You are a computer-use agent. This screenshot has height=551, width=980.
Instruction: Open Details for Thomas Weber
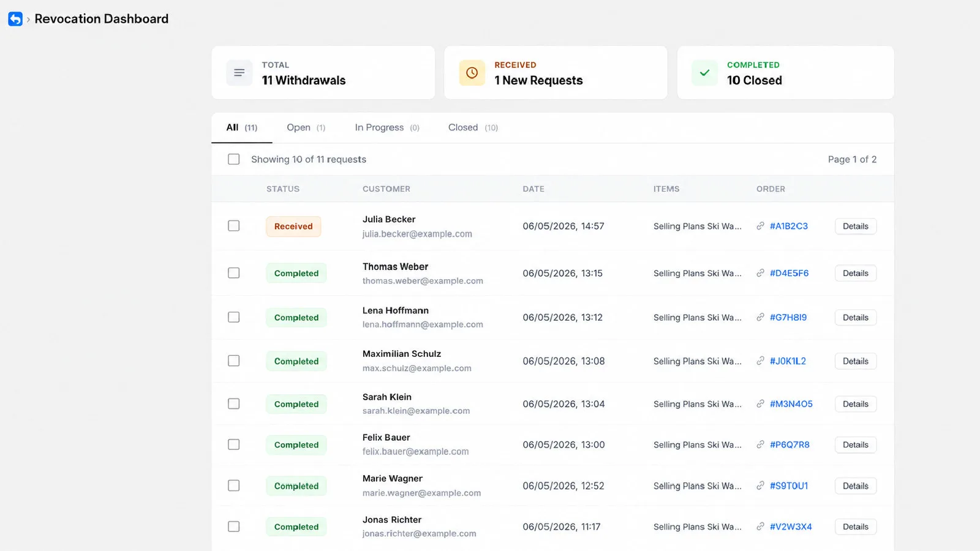pos(856,273)
